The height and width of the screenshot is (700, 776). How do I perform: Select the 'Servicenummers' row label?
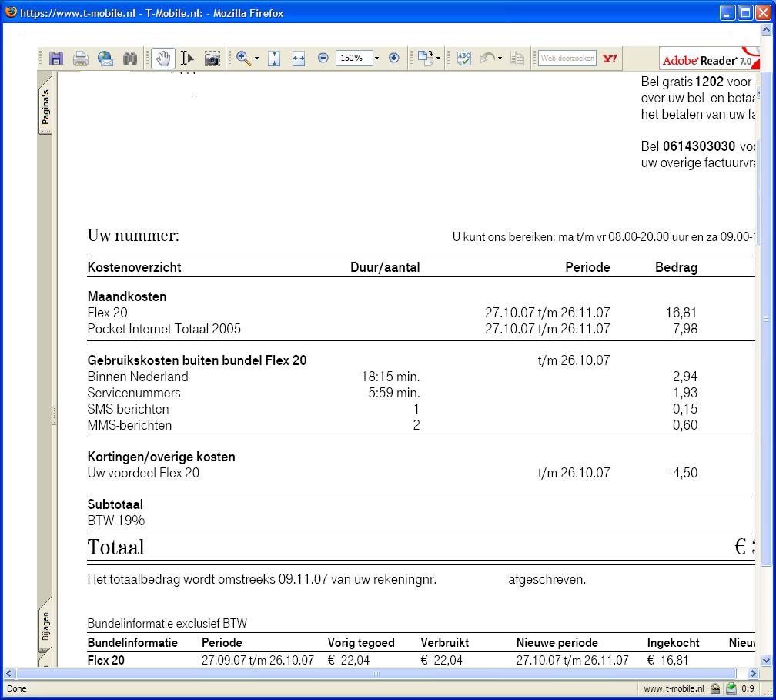(134, 393)
